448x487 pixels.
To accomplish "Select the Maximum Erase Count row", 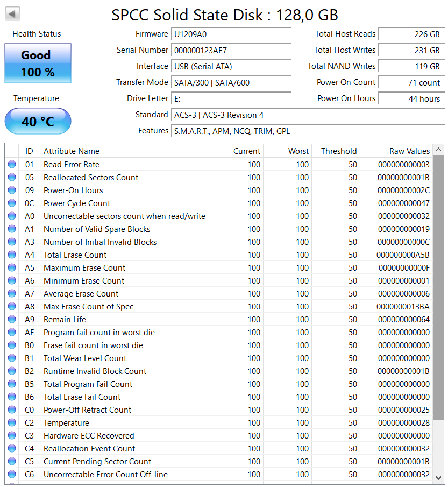I will (215, 268).
